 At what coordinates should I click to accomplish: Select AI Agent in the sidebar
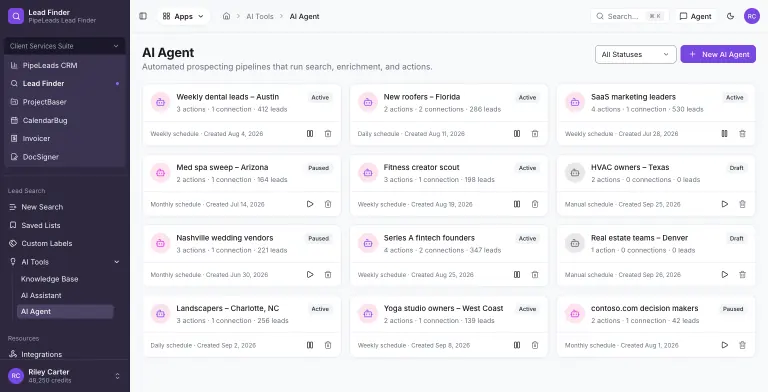[x=65, y=312]
